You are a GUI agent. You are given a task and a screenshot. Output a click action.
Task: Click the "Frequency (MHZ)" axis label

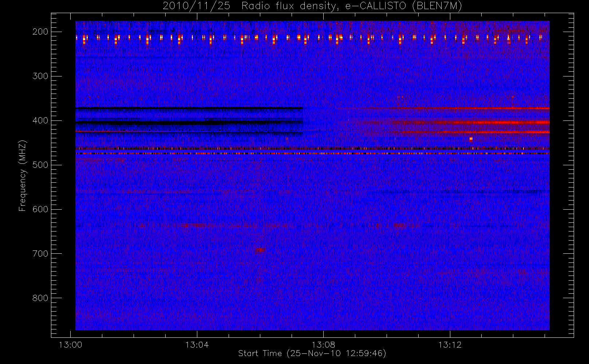click(23, 175)
